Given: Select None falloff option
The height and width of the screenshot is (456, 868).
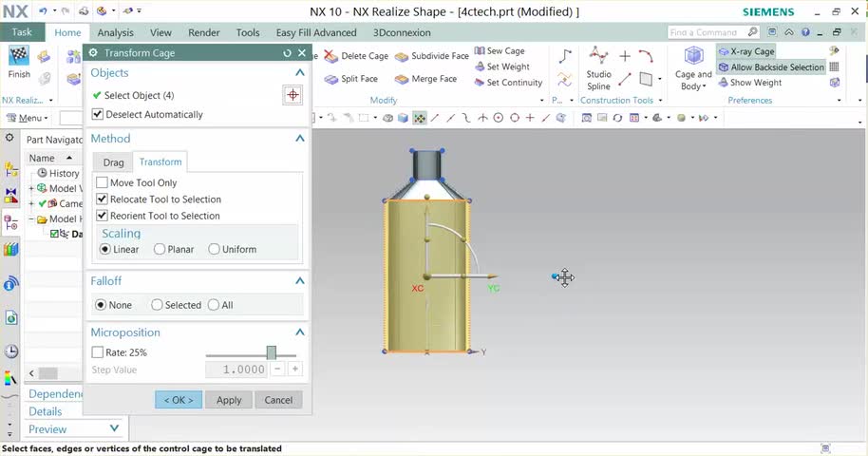Looking at the screenshot, I should pos(101,305).
